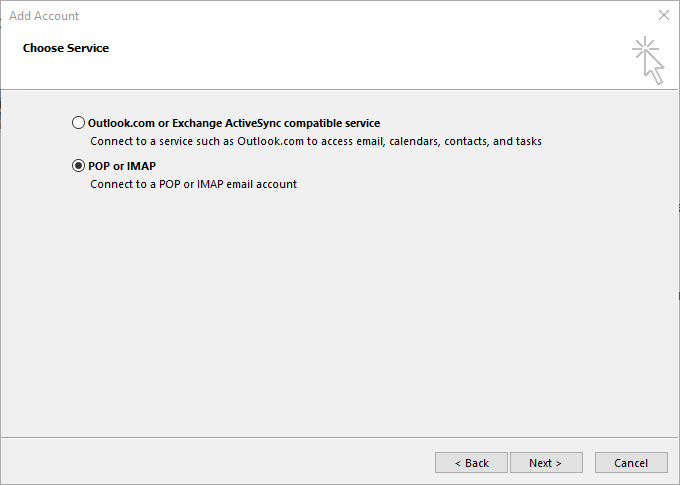Image resolution: width=680 pixels, height=485 pixels.
Task: Select the POP or IMAP radio button
Action: coord(79,166)
